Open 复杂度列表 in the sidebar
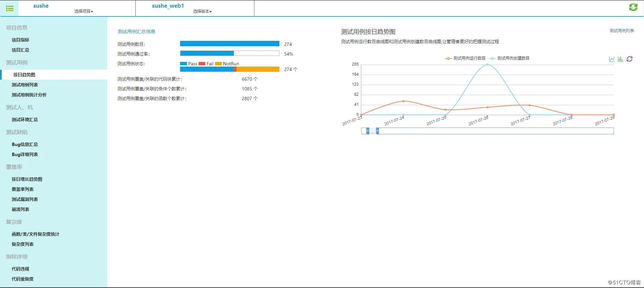The width and height of the screenshot is (644, 288). [23, 244]
